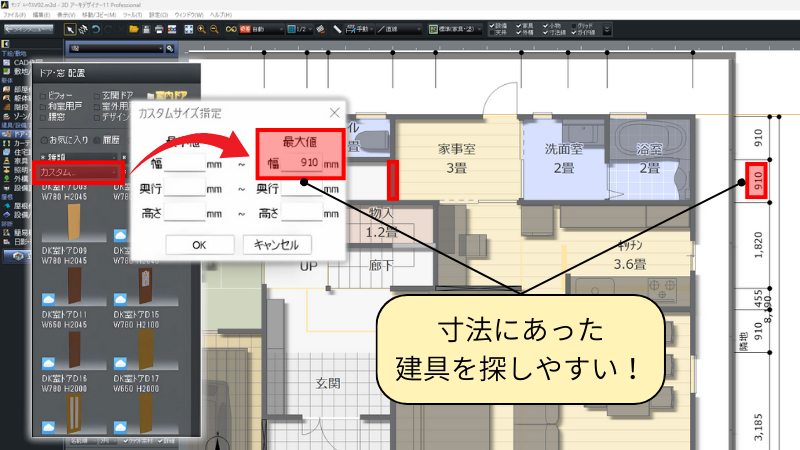
Task: Open the 種類 filter dropdown
Action: [79, 157]
